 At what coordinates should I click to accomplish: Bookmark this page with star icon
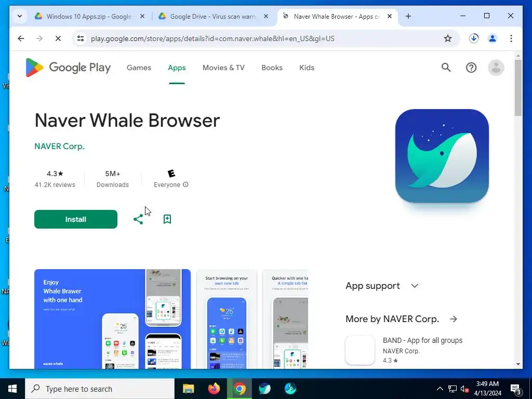pyautogui.click(x=447, y=38)
